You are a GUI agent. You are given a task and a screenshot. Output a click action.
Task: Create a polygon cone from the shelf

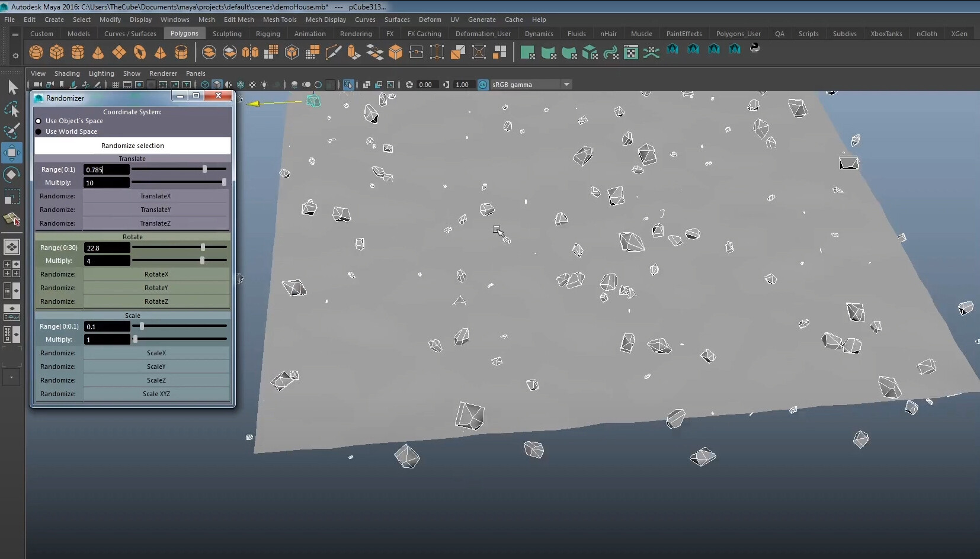pos(98,52)
